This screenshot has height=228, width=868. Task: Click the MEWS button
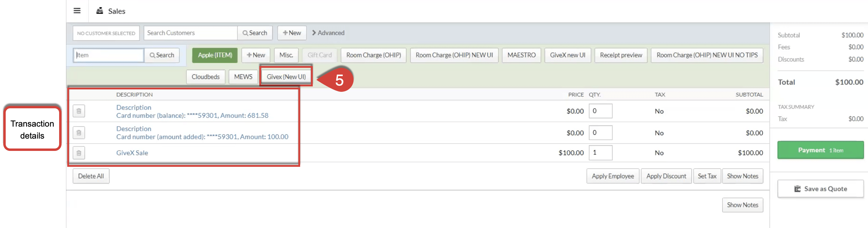[243, 77]
